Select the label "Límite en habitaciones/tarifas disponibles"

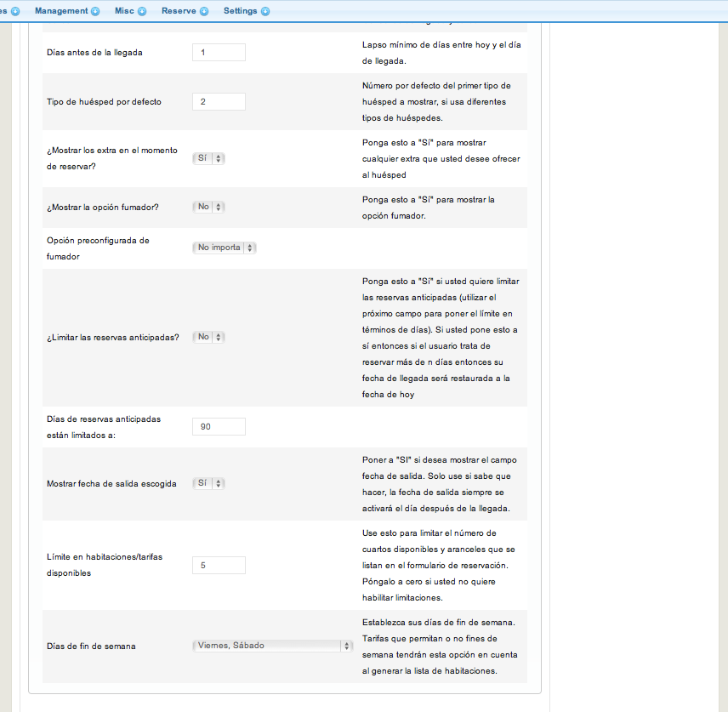point(105,565)
